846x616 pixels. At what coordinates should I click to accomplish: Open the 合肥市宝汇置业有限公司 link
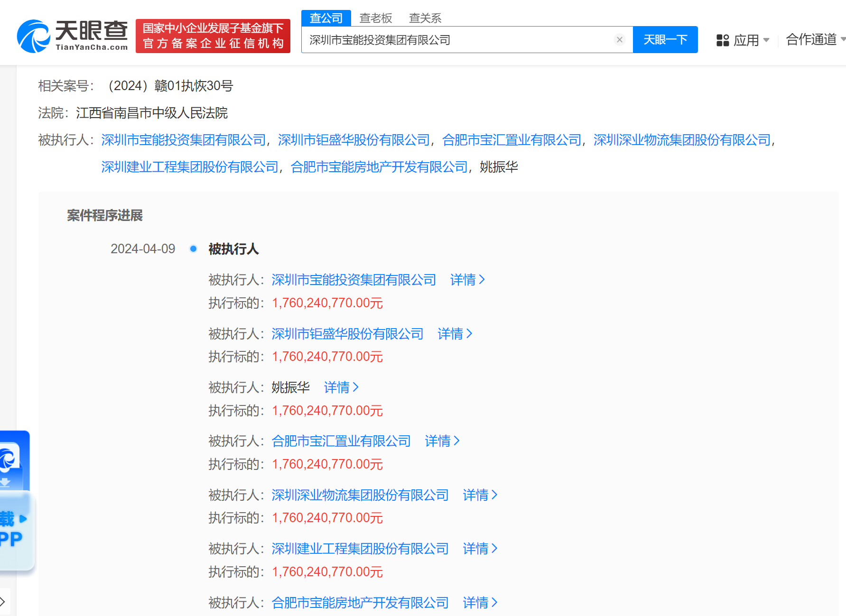click(341, 441)
